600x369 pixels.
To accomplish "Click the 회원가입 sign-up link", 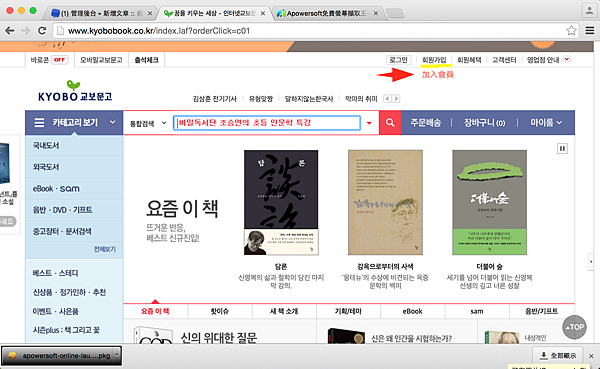I will click(x=434, y=60).
